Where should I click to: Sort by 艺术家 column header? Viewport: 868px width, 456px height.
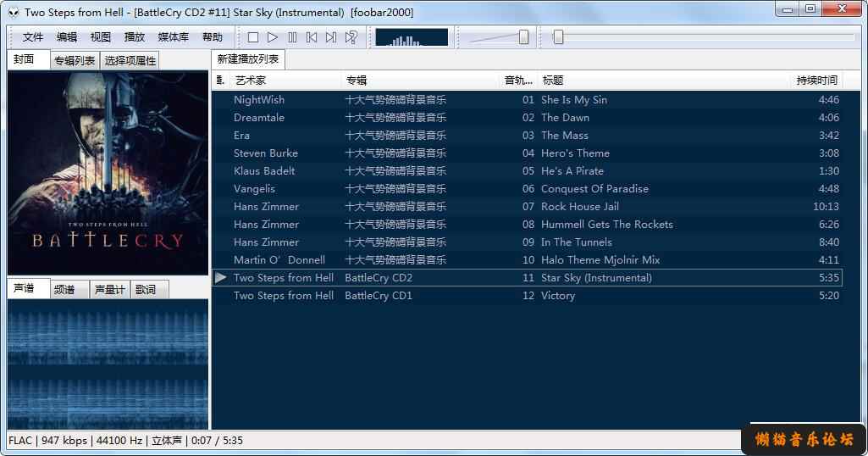click(286, 81)
